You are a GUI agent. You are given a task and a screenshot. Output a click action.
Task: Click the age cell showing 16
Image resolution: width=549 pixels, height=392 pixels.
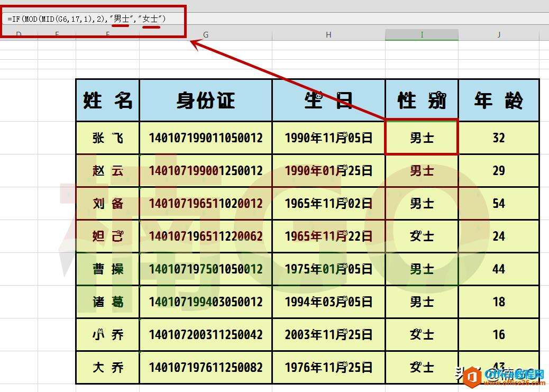coord(499,334)
